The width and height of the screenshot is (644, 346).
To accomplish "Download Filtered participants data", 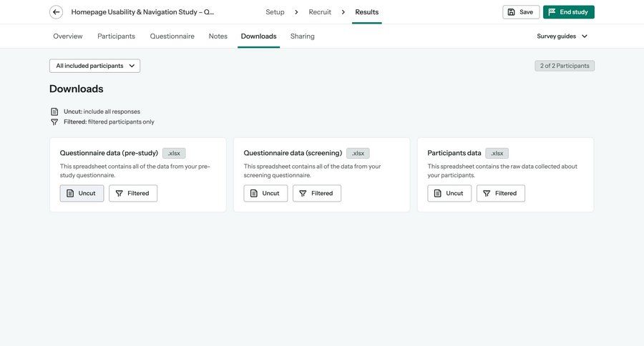I will click(x=501, y=193).
